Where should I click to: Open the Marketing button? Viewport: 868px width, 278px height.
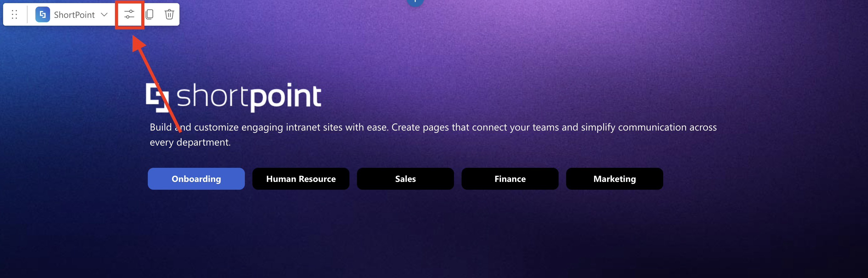(614, 178)
